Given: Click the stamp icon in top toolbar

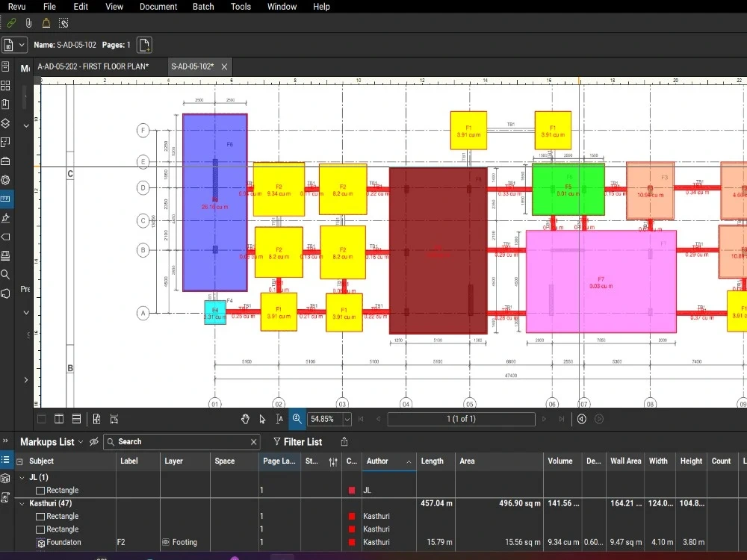Looking at the screenshot, I should click(46, 23).
